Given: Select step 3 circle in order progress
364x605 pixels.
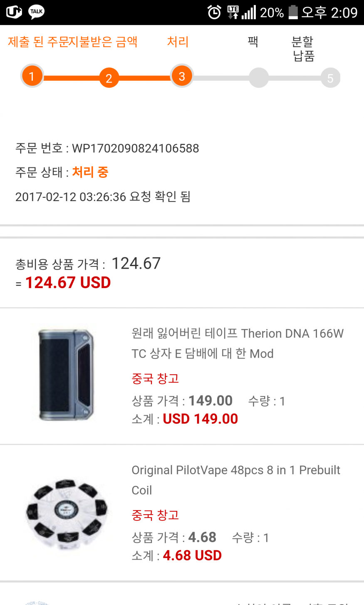Looking at the screenshot, I should [x=182, y=77].
